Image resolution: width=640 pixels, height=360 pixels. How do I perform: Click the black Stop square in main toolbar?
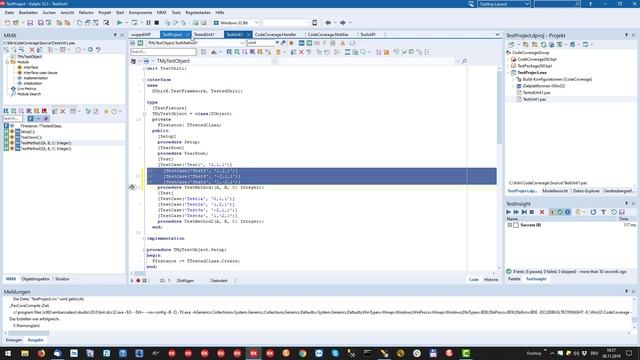pyautogui.click(x=157, y=23)
